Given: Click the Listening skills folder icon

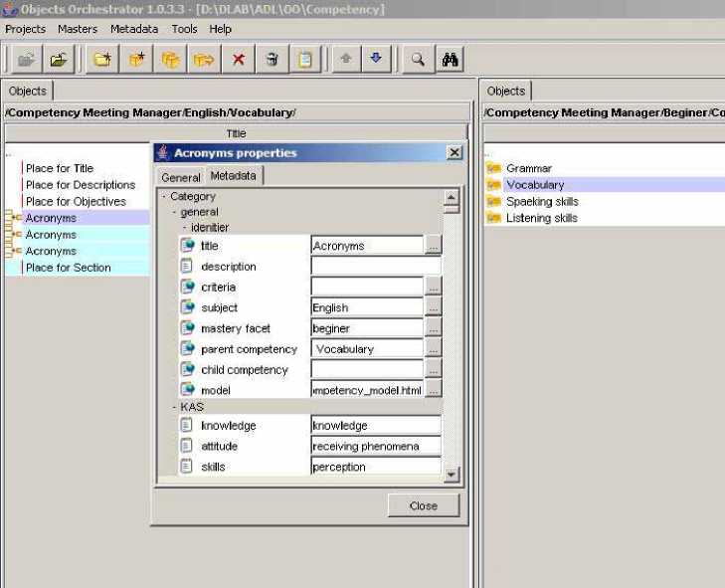Looking at the screenshot, I should pyautogui.click(x=494, y=218).
